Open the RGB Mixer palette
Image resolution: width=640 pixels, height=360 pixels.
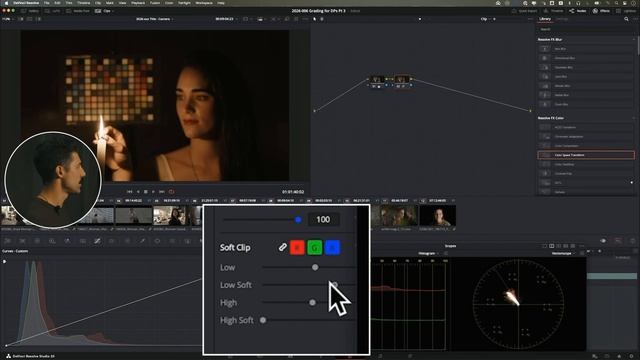tap(67, 241)
